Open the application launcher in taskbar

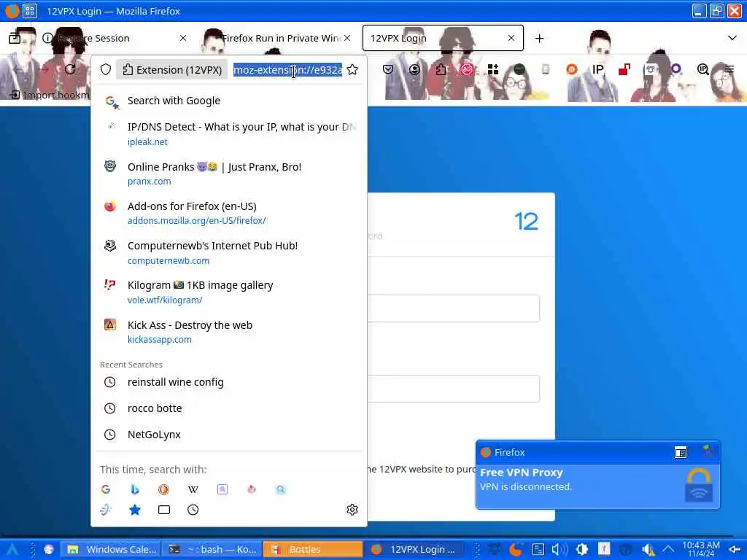tap(12, 550)
